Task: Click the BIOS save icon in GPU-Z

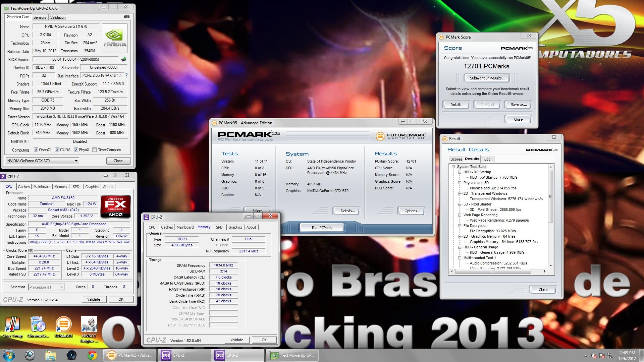Action: [x=124, y=59]
